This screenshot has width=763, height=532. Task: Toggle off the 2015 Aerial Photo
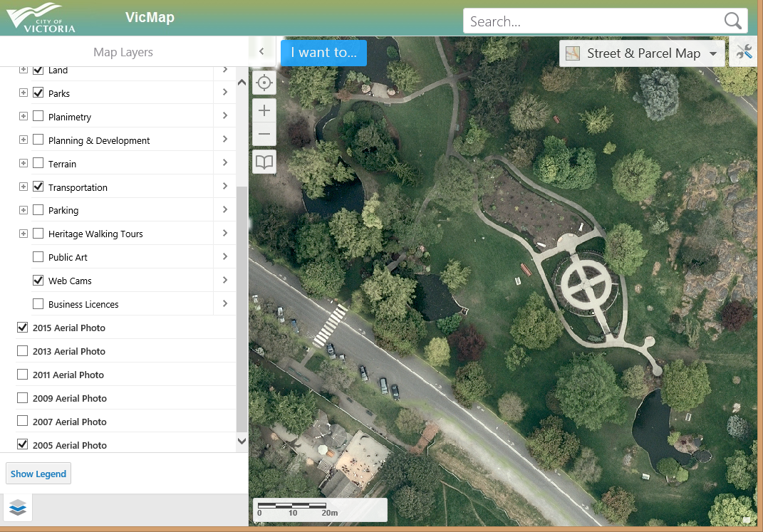22,328
